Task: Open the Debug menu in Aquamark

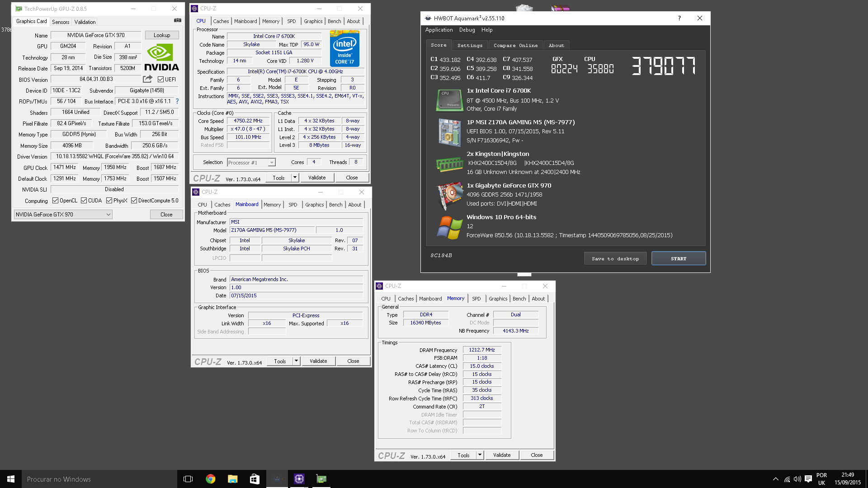Action: (467, 30)
